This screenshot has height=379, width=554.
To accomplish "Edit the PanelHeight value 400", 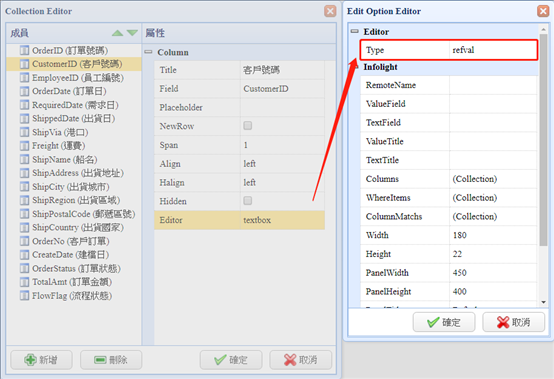I will tap(493, 291).
